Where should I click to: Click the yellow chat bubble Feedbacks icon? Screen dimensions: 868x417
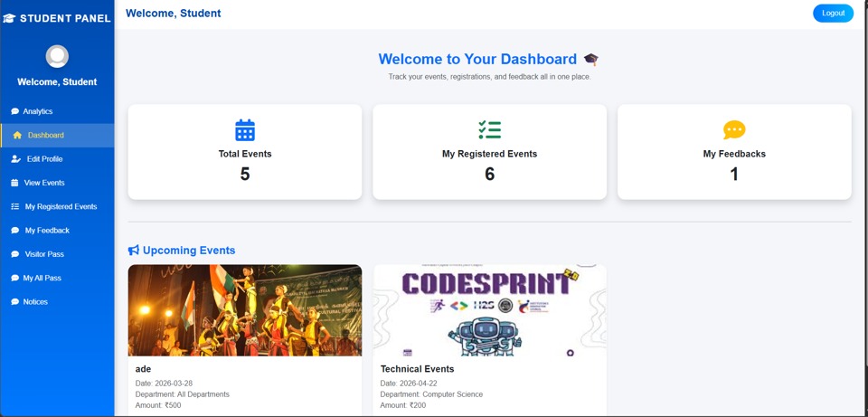point(734,130)
